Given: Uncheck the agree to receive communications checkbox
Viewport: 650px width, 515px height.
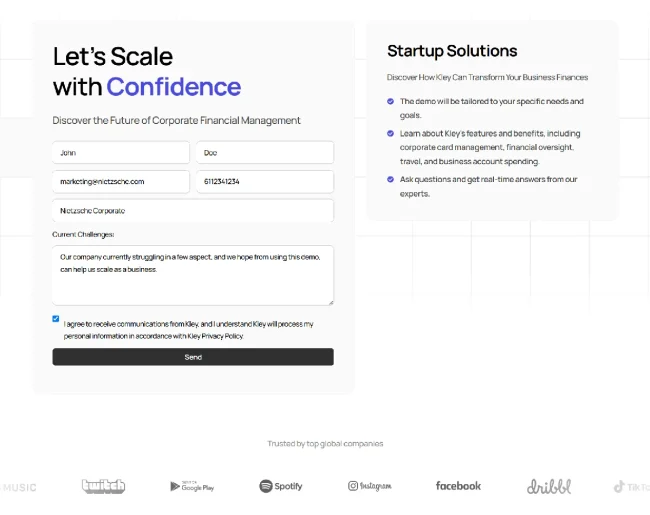Looking at the screenshot, I should (x=56, y=318).
